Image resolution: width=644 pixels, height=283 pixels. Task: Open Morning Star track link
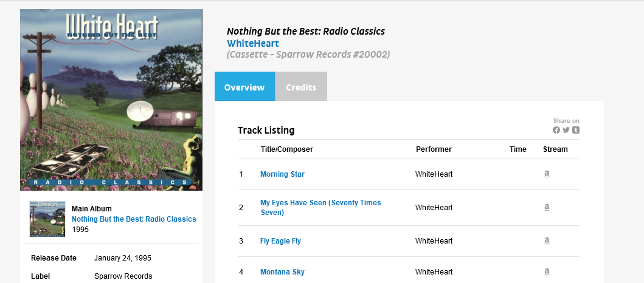pos(282,174)
